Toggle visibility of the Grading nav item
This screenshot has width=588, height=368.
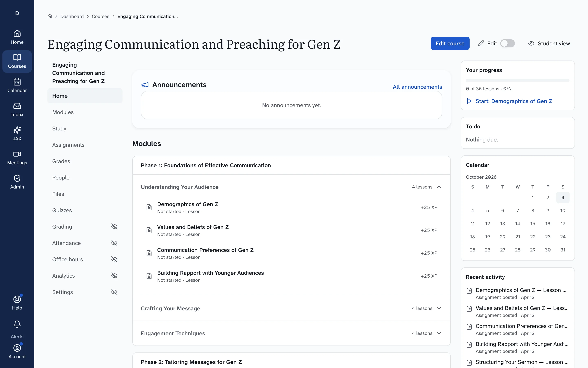(x=114, y=227)
